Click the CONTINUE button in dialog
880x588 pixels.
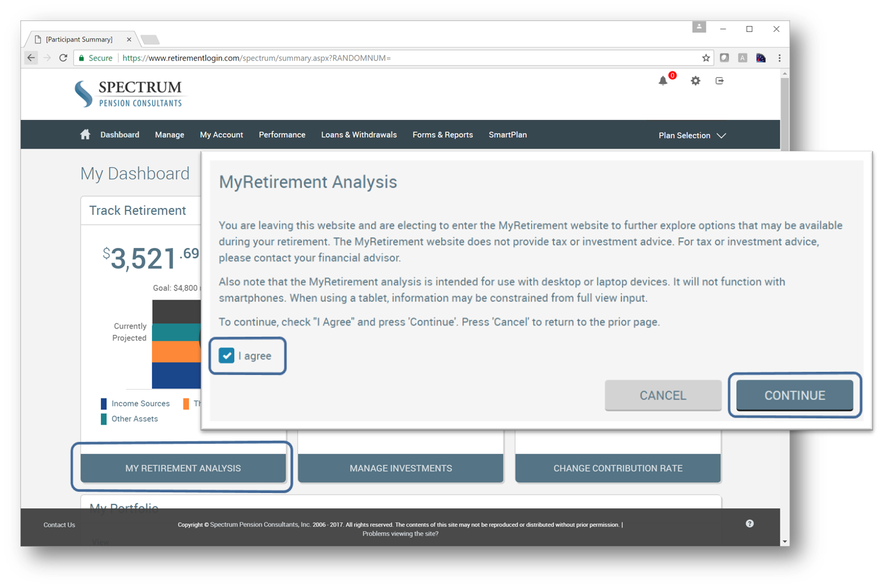pyautogui.click(x=794, y=395)
